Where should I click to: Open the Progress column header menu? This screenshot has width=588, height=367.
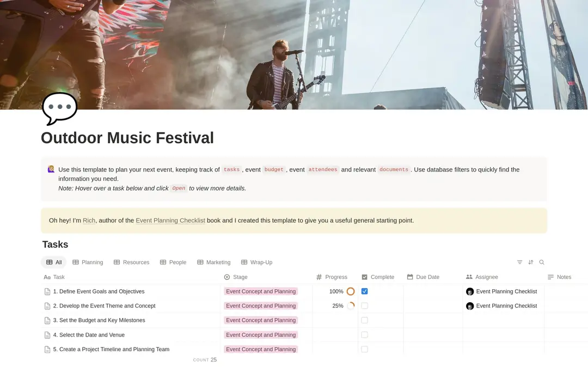pyautogui.click(x=335, y=277)
